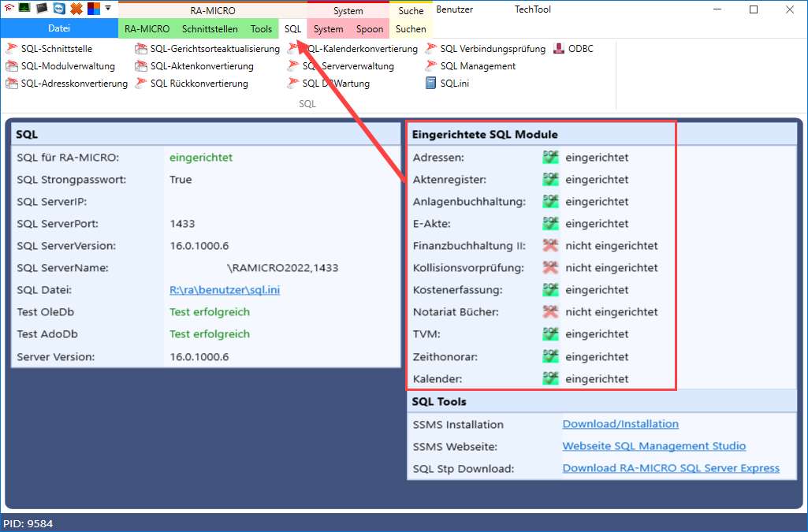Switch to the Tools tab
Viewport: 808px width, 532px height.
pos(261,29)
